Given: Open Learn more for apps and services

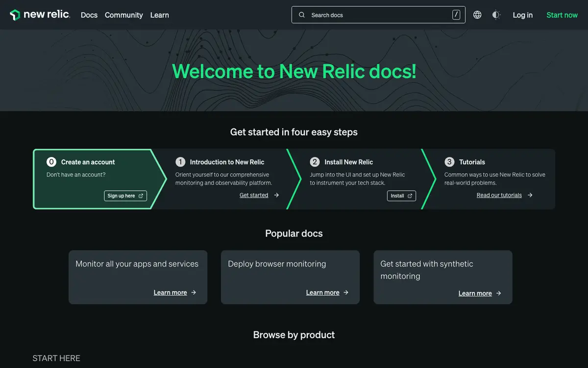Looking at the screenshot, I should (x=170, y=292).
